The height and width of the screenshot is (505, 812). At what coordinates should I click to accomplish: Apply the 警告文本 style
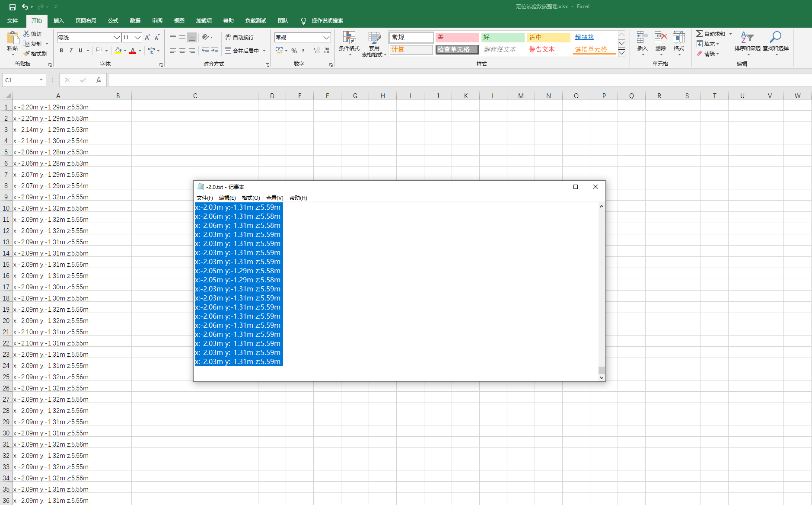click(x=548, y=49)
